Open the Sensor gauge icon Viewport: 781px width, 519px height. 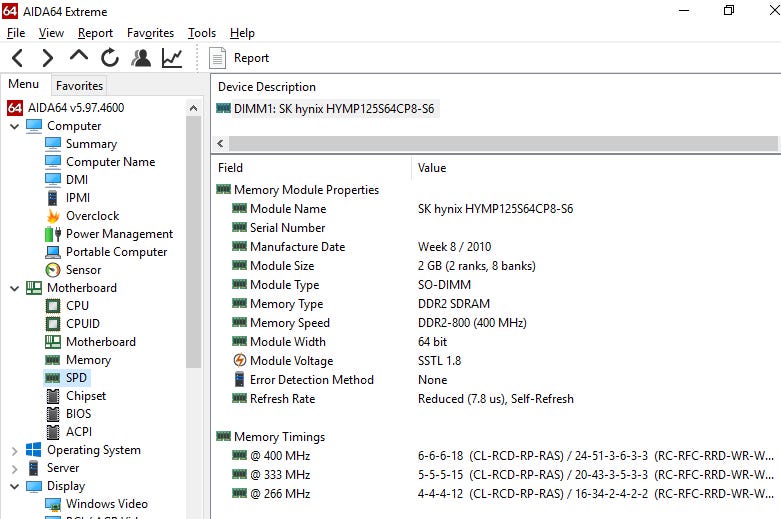53,270
